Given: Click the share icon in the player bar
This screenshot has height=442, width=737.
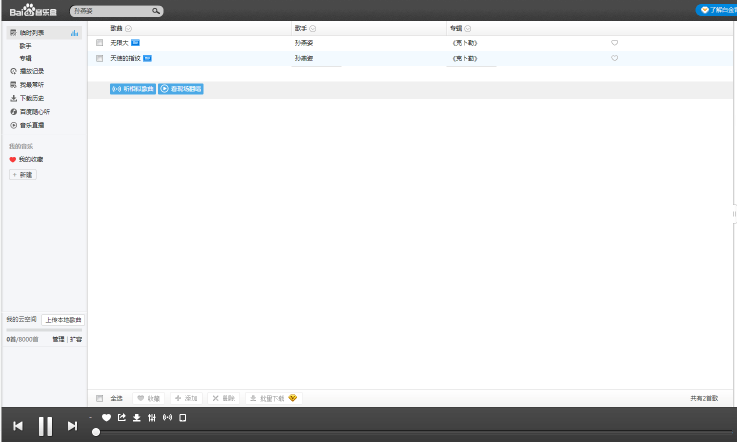Looking at the screenshot, I should [122, 418].
